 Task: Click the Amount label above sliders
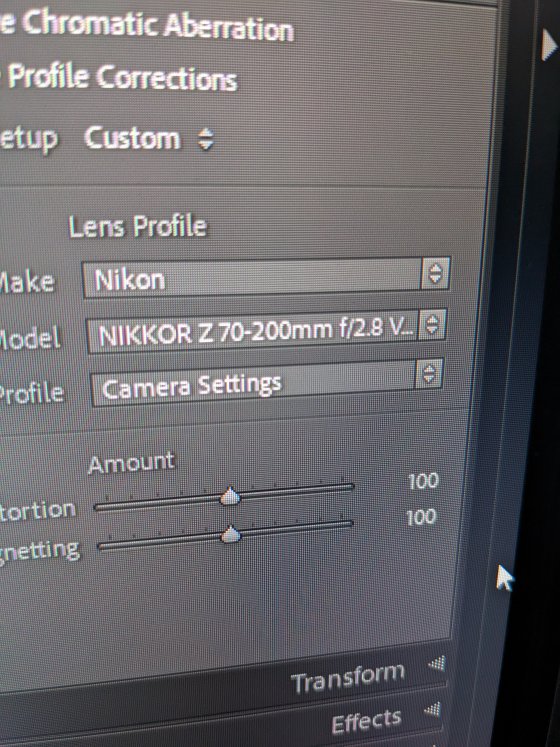point(132,463)
